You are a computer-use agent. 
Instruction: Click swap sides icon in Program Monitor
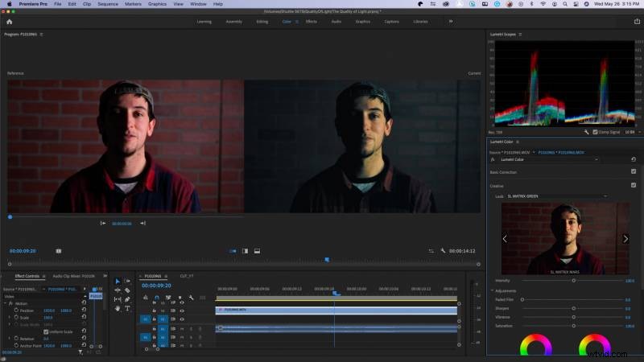(x=431, y=251)
